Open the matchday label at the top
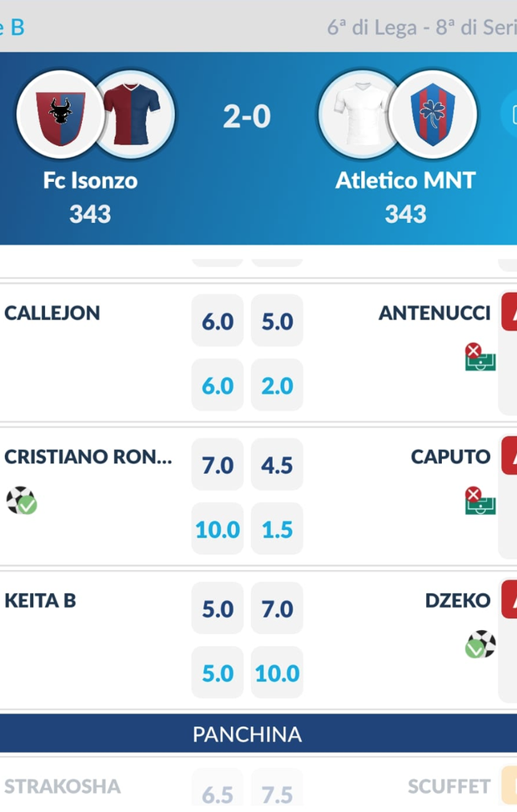 tap(421, 27)
